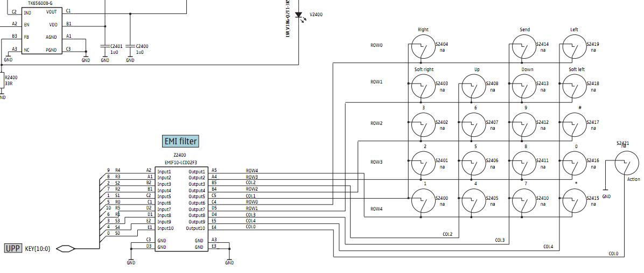Choose keypad switch S2416 for digit 0
This screenshot has width=644, height=273.
574,163
